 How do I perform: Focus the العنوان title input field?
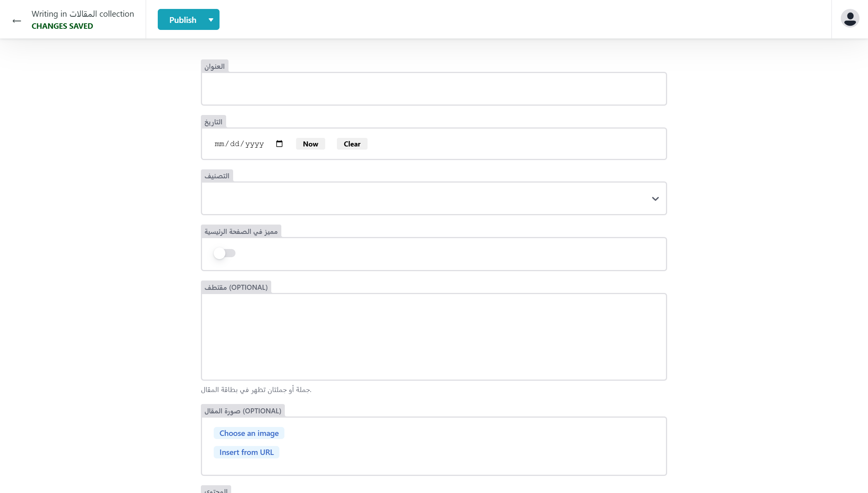[x=434, y=89]
